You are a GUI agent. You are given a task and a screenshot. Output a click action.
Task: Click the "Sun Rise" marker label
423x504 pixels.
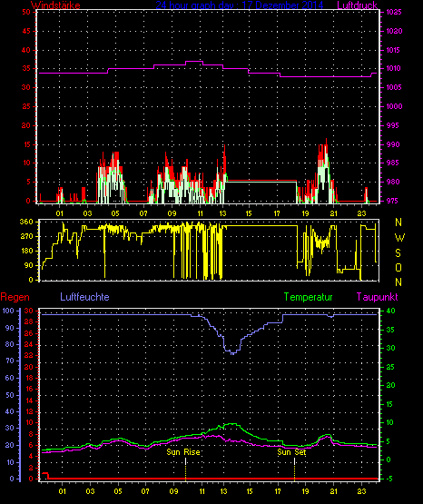coord(183,452)
